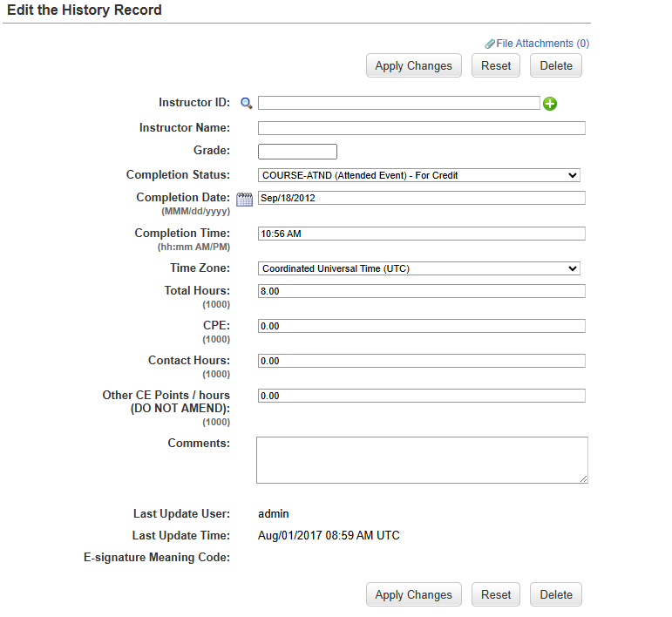Click the bottom Apply Changes button

pyautogui.click(x=413, y=594)
